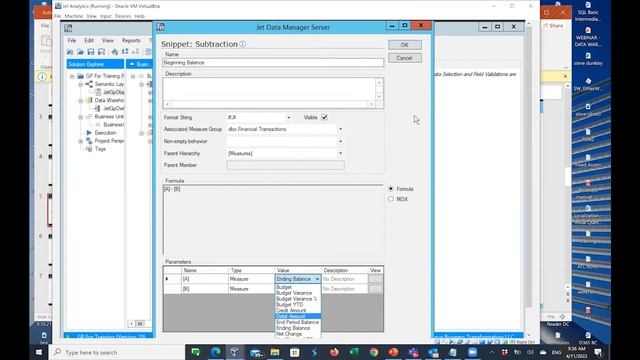Screen dimensions: 640x360
Task: Click the save project toolbar icon
Action: (x=91, y=52)
